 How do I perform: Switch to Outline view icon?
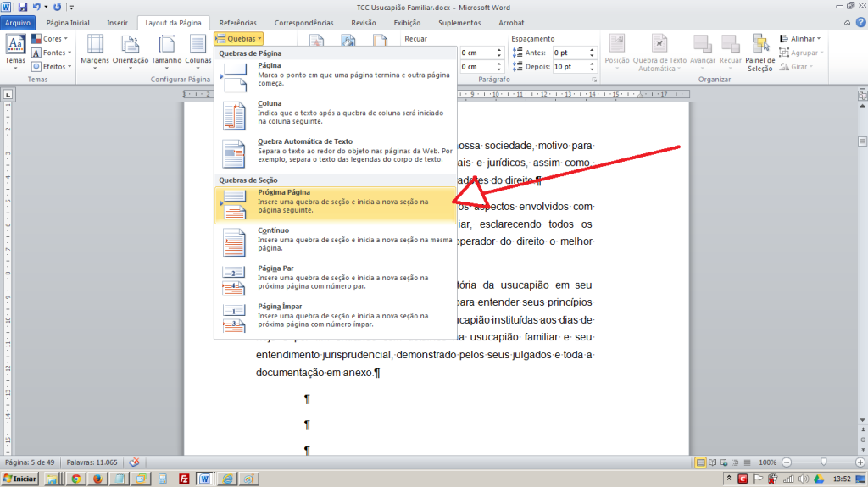pos(735,462)
